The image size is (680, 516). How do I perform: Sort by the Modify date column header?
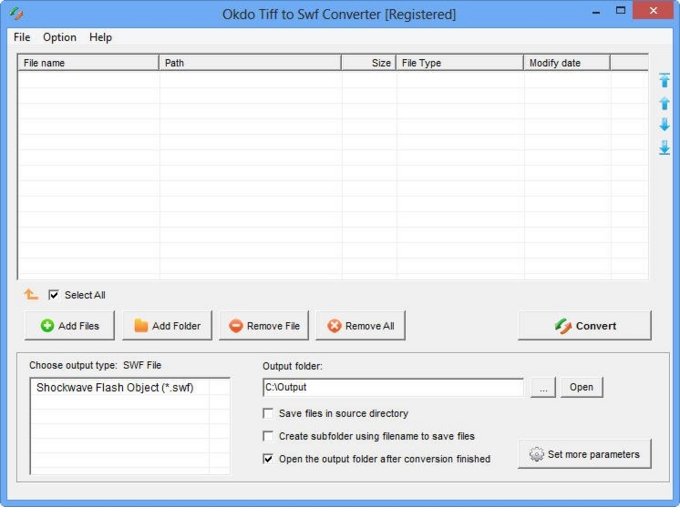(x=567, y=63)
